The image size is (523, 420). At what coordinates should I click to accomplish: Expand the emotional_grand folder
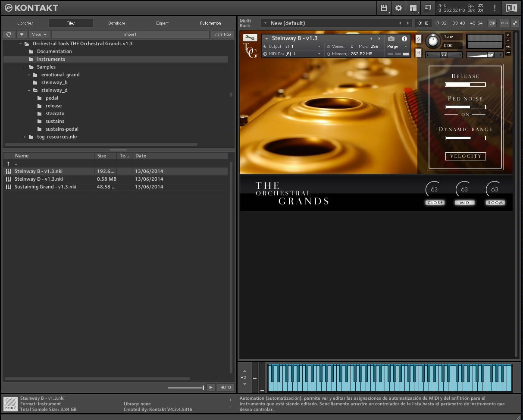(x=29, y=75)
